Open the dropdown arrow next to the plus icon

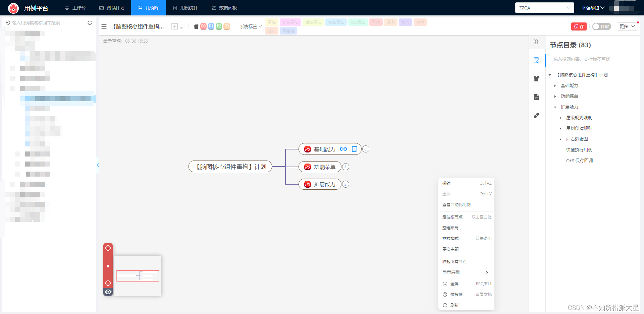click(182, 28)
